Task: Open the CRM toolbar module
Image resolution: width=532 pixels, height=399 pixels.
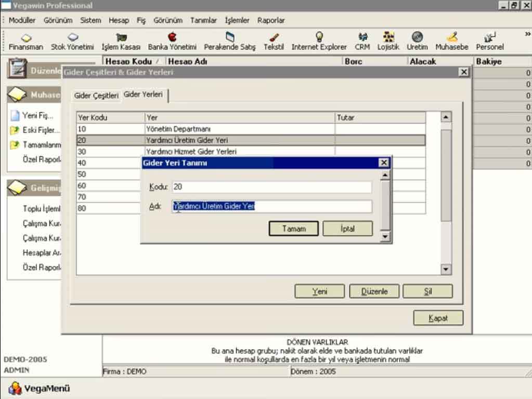Action: tap(362, 42)
